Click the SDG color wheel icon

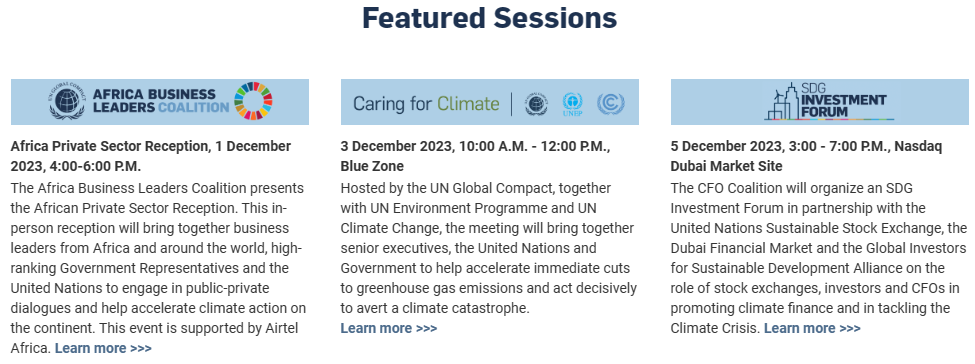pos(253,101)
